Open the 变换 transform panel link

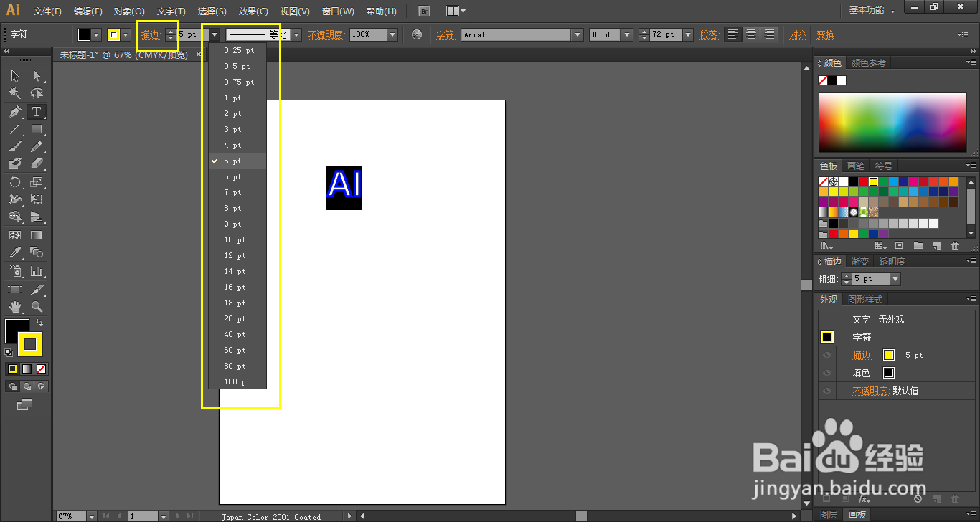click(825, 34)
